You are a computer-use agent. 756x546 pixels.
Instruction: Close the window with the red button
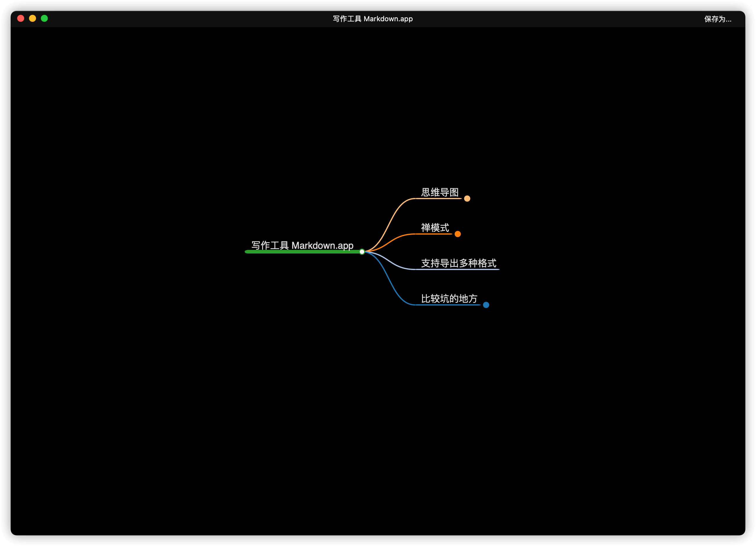click(21, 18)
